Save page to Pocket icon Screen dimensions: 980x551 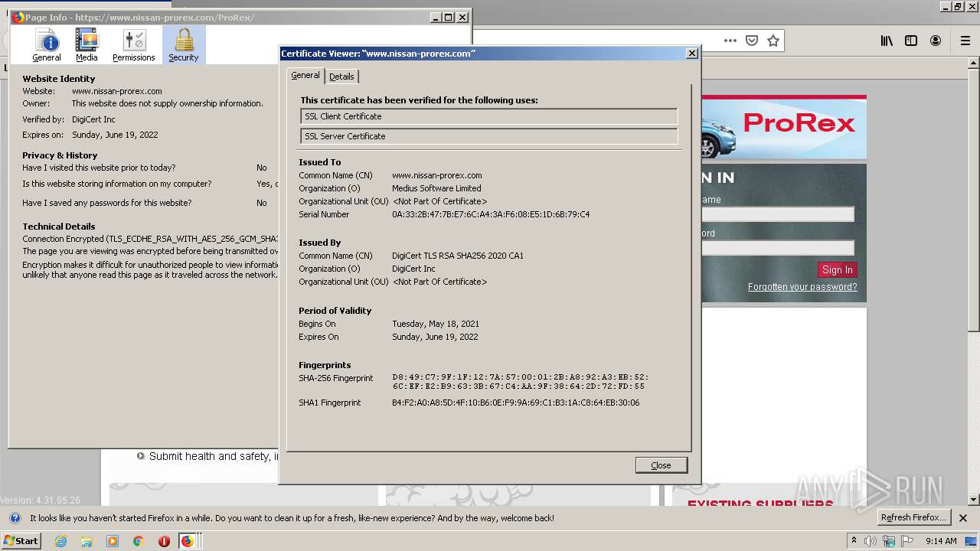point(752,41)
